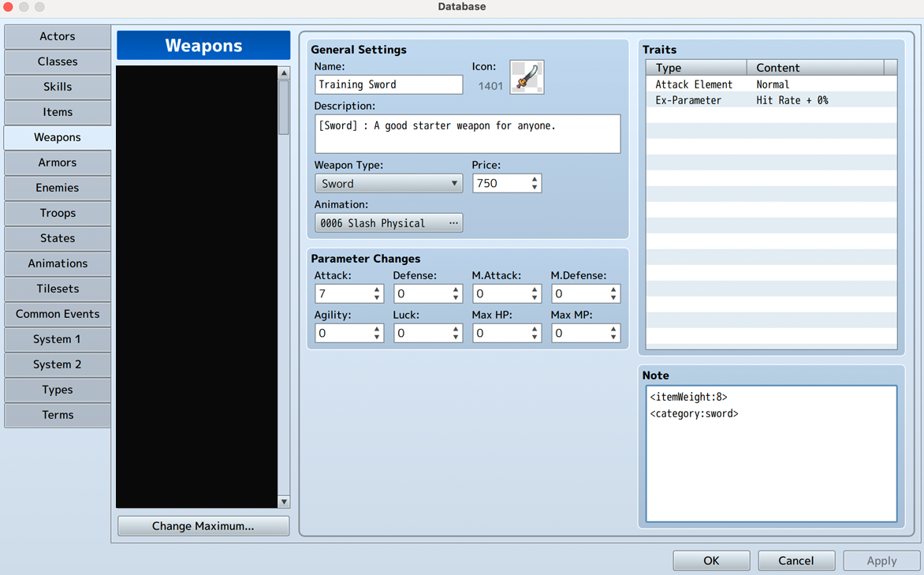
Task: Click the Max MP value field
Action: click(579, 333)
